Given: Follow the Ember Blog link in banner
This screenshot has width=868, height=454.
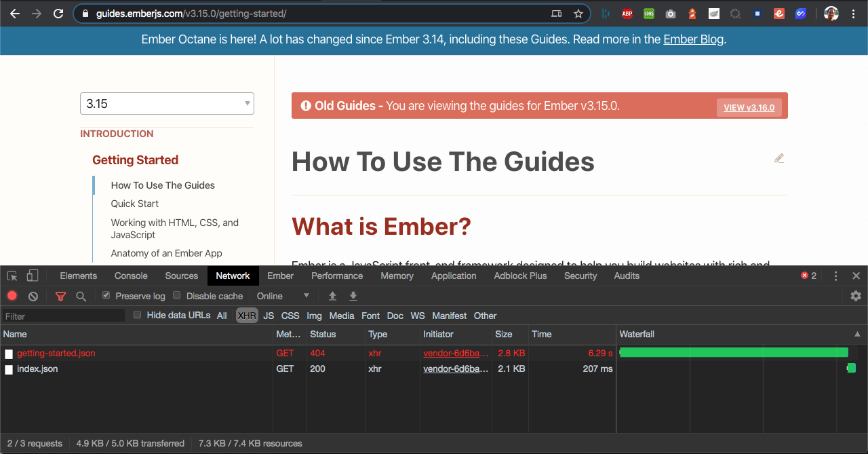Looking at the screenshot, I should pos(693,39).
